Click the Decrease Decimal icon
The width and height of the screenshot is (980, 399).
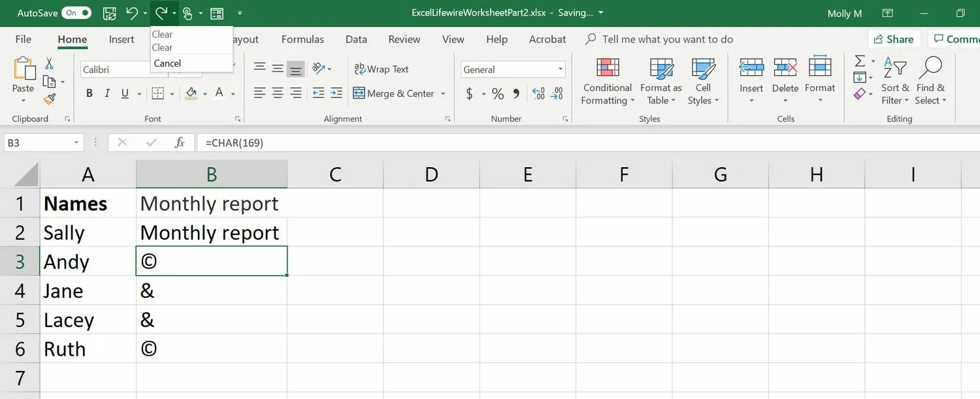[x=557, y=94]
